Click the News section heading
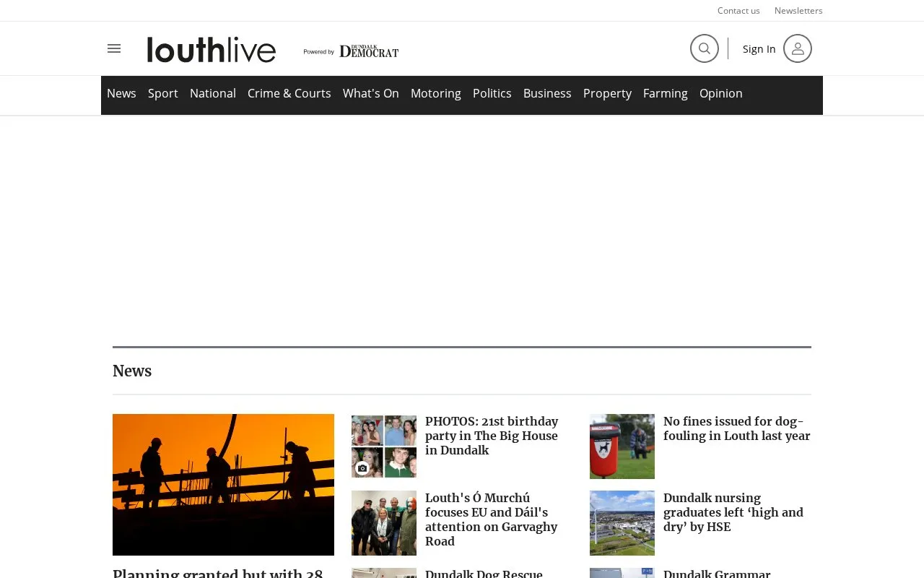924x578 pixels. pyautogui.click(x=132, y=371)
